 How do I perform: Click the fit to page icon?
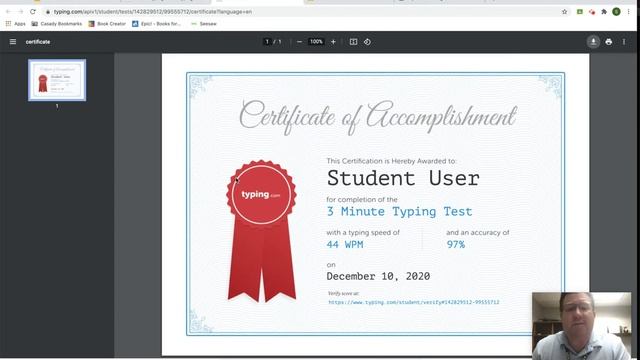pyautogui.click(x=353, y=42)
